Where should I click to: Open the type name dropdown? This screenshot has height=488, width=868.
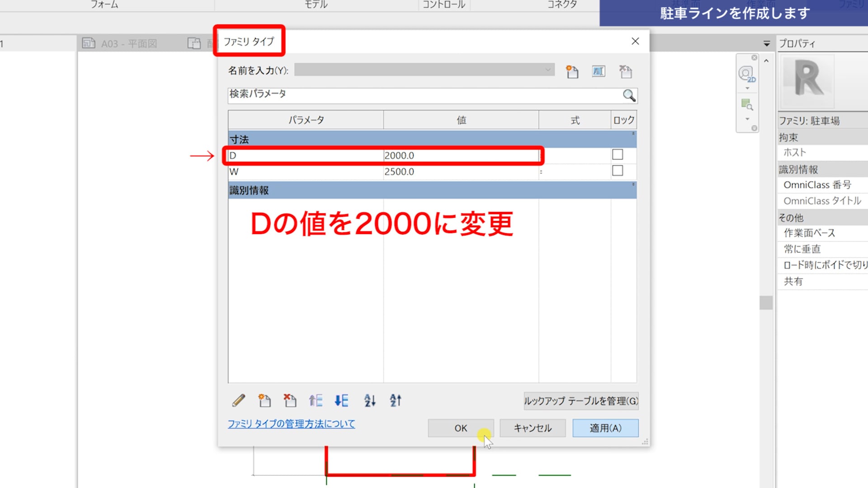[548, 70]
